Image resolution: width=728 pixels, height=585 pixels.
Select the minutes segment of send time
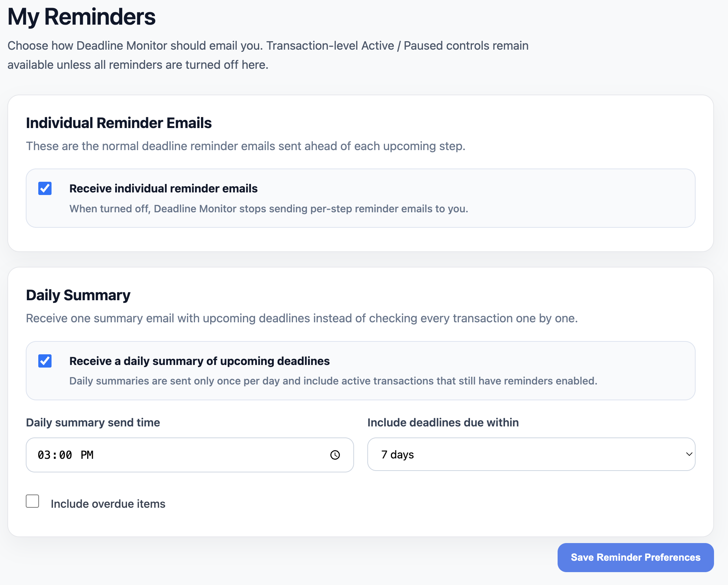point(66,455)
